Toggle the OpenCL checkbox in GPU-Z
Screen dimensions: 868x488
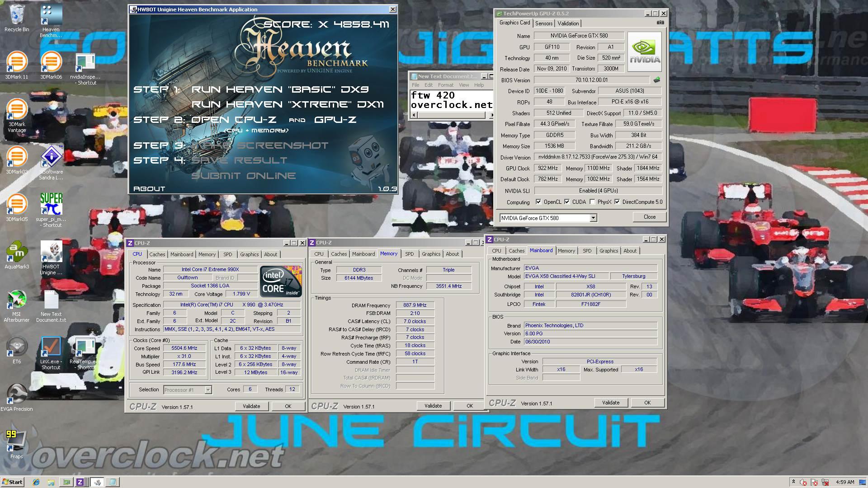(538, 202)
